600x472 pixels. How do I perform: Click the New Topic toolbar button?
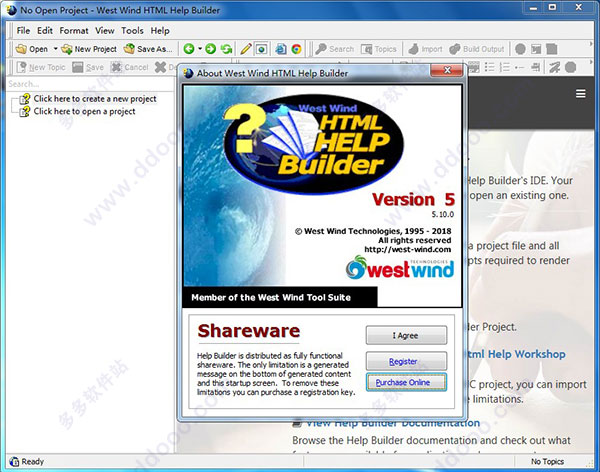coord(41,67)
